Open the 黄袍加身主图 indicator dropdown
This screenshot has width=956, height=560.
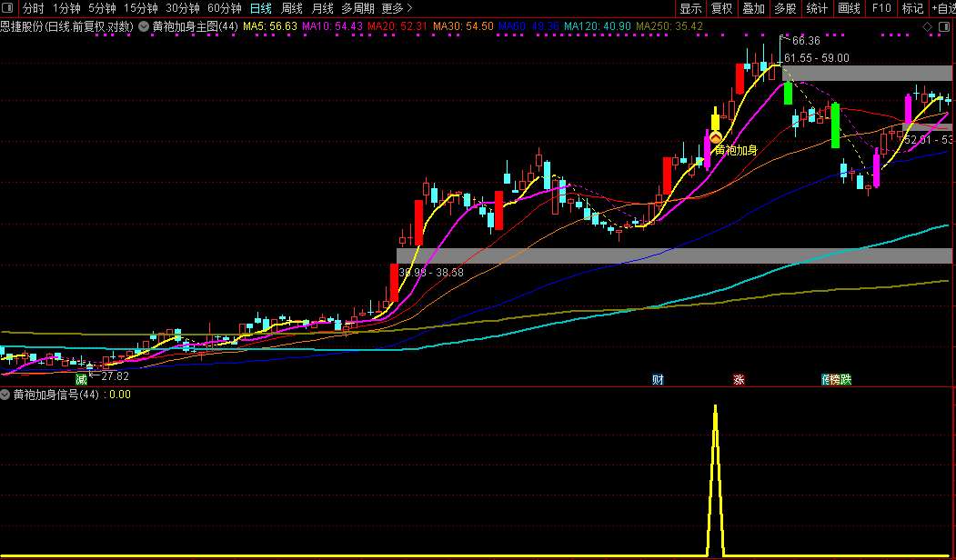tap(144, 26)
